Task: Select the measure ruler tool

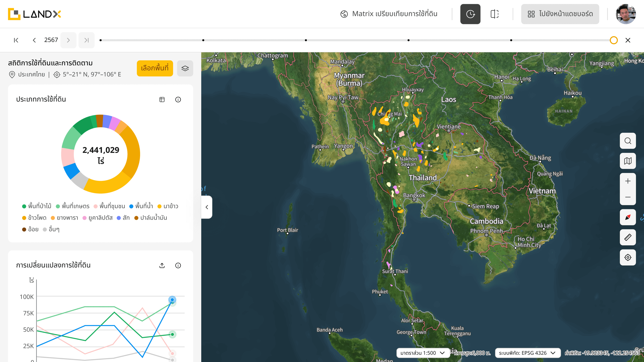Action: pyautogui.click(x=628, y=237)
